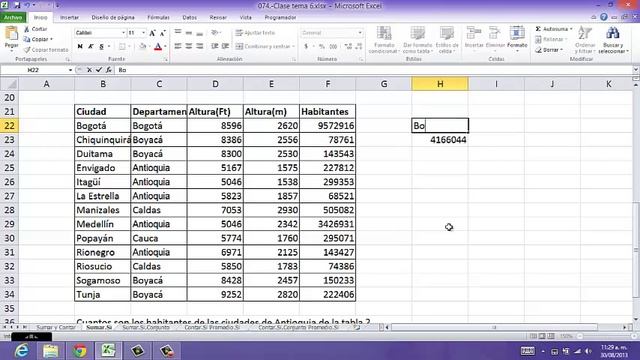Click the fill color bucket icon
This screenshot has width=640, height=360.
click(x=142, y=47)
